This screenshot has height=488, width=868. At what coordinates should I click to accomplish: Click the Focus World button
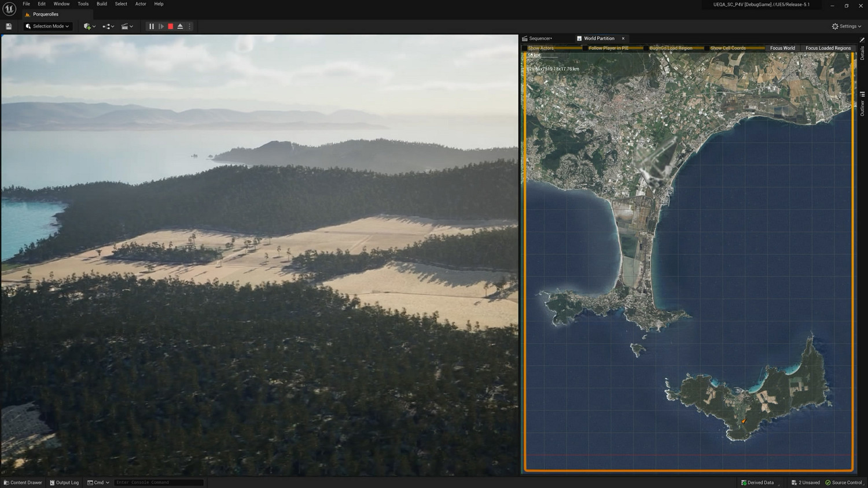click(x=782, y=49)
